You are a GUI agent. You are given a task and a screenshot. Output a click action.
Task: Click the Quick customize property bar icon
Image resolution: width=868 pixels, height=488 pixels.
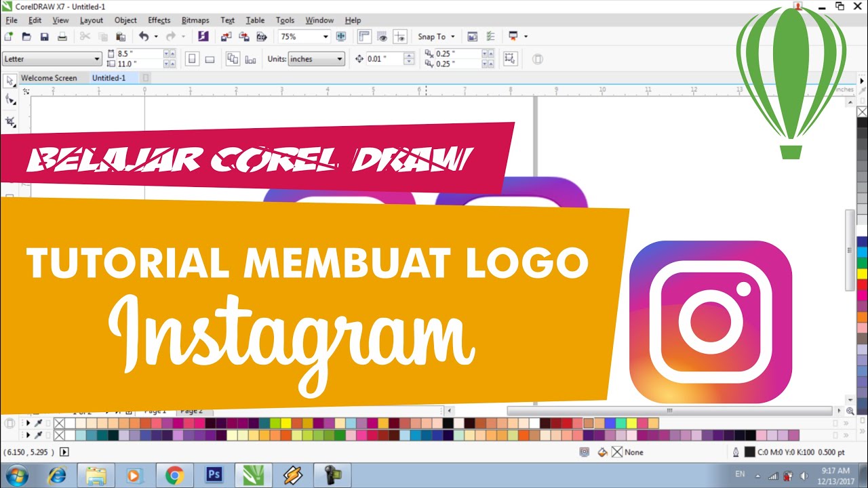click(x=537, y=59)
